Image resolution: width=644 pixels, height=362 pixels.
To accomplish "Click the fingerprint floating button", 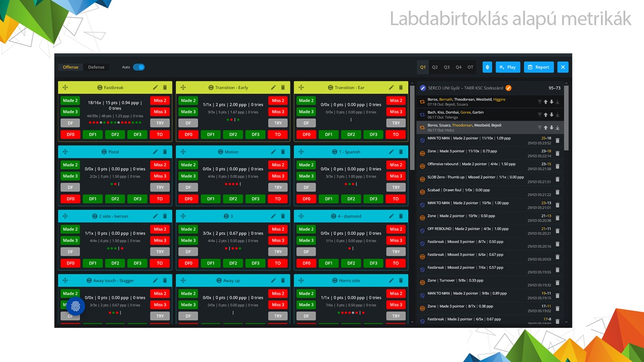I will (x=74, y=306).
